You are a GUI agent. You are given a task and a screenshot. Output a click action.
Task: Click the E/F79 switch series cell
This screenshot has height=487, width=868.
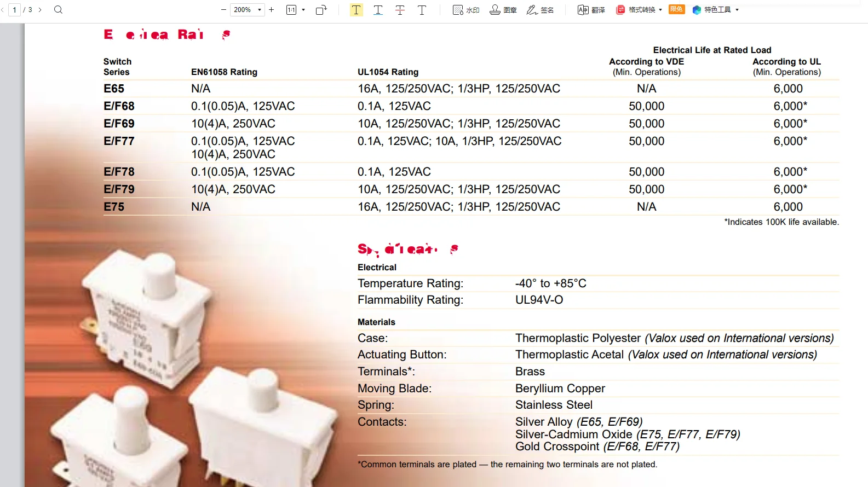pos(119,189)
